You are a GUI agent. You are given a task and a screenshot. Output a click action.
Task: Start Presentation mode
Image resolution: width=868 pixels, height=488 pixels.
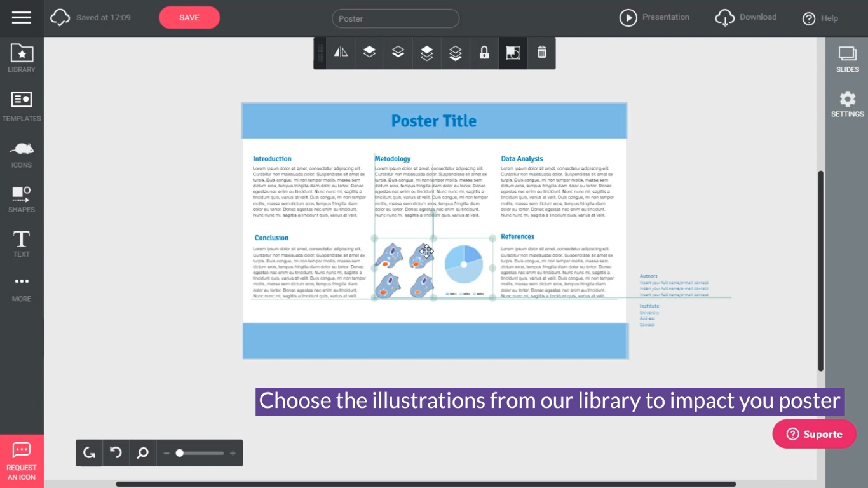click(x=654, y=17)
